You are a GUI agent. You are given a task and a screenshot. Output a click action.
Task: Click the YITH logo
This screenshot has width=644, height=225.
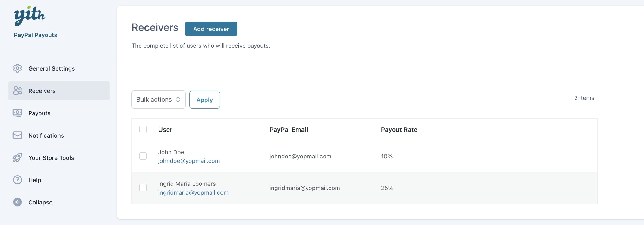pyautogui.click(x=30, y=15)
